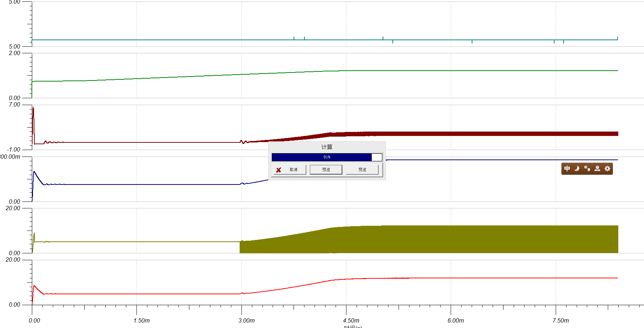
Task: Open the input method user account icon
Action: click(x=597, y=169)
